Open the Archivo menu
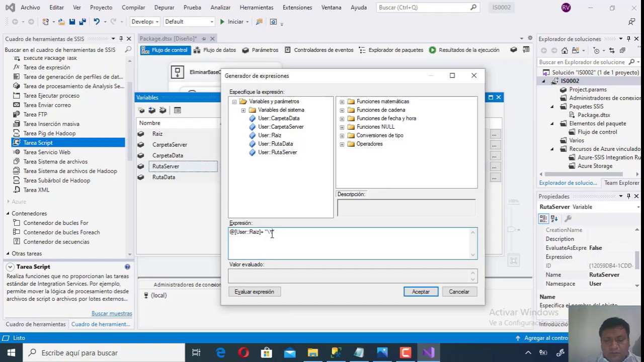This screenshot has height=362, width=644. point(30,8)
